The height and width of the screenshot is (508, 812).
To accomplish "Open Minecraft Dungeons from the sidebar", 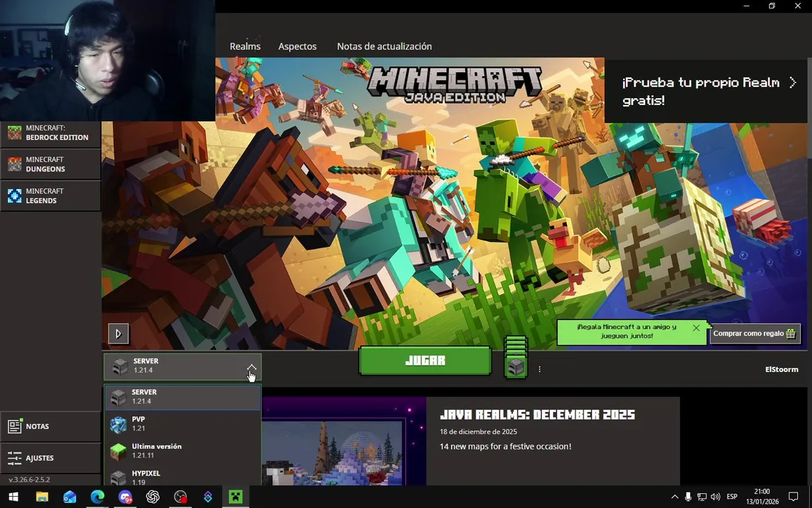I will pyautogui.click(x=50, y=164).
